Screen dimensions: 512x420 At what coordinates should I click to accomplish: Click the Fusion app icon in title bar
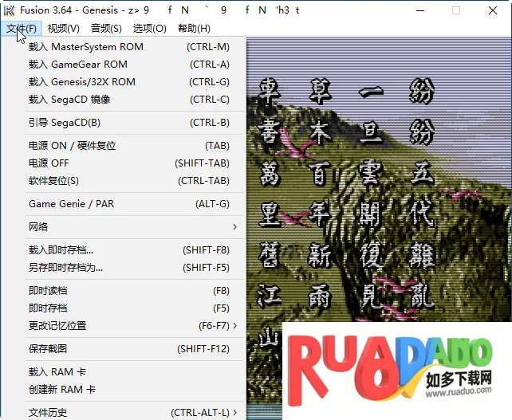9,10
